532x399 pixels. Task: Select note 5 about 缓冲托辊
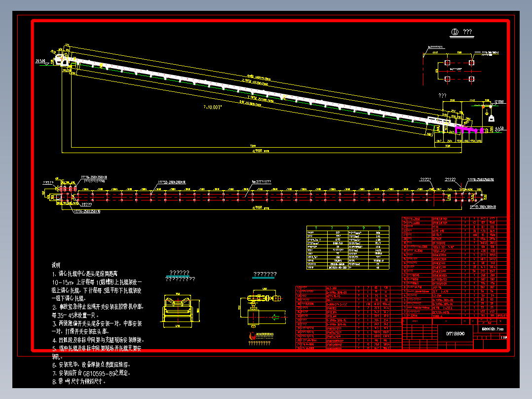97,349
